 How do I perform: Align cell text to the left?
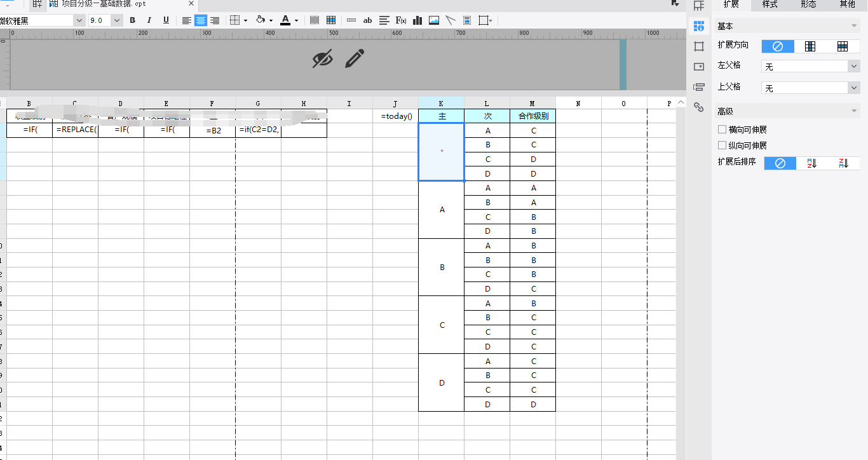pyautogui.click(x=187, y=20)
